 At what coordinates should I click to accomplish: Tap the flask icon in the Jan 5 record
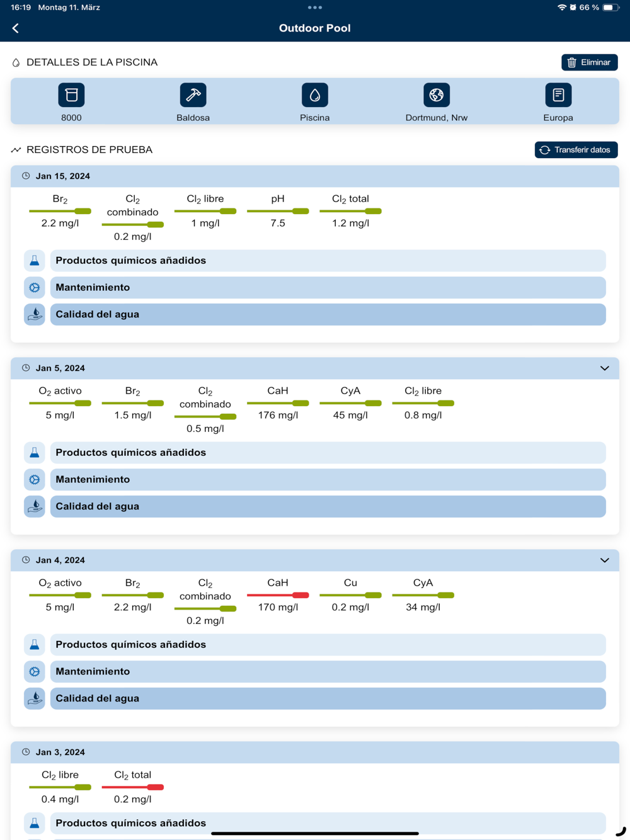pos(35,453)
